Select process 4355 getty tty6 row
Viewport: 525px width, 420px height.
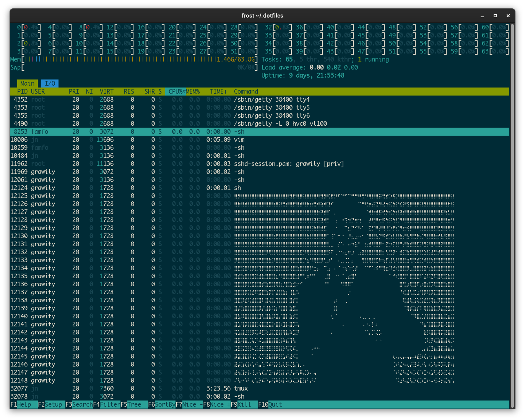coord(260,116)
